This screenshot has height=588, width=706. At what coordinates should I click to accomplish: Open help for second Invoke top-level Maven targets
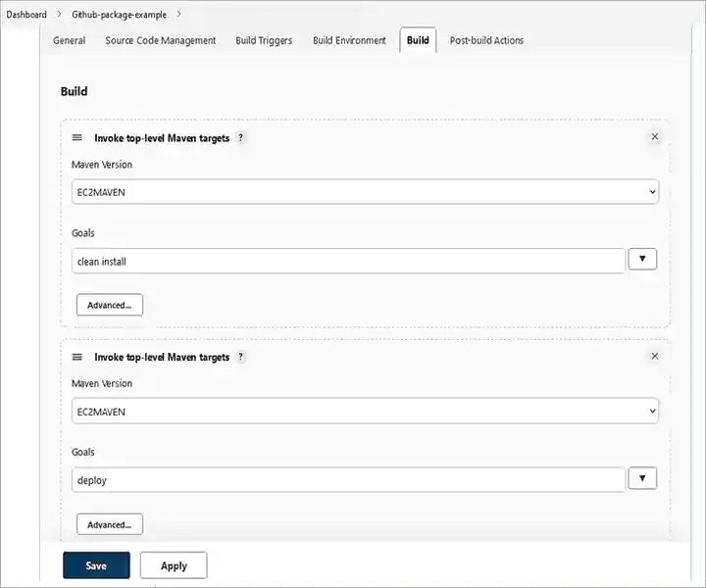(241, 358)
